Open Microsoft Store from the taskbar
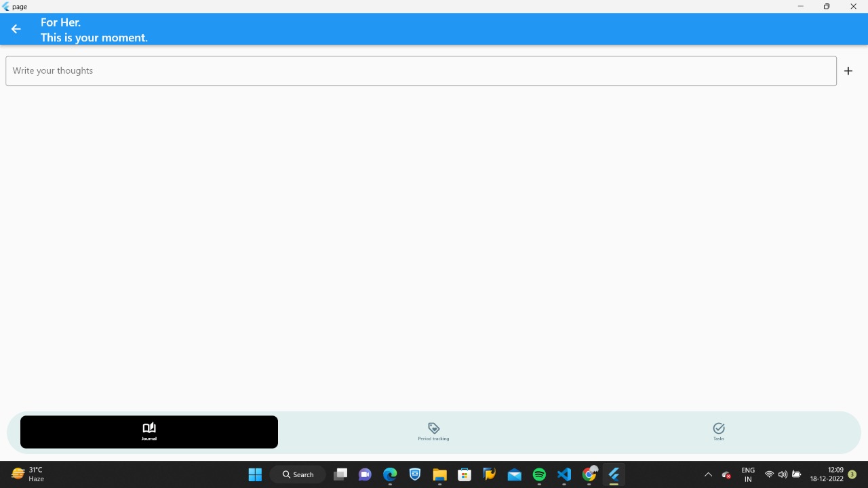 pyautogui.click(x=464, y=474)
